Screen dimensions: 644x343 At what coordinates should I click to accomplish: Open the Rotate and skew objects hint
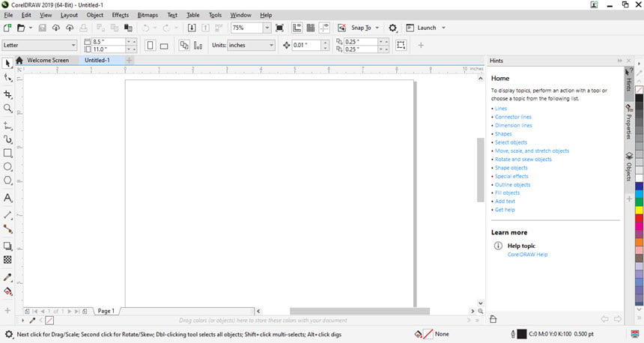point(523,160)
